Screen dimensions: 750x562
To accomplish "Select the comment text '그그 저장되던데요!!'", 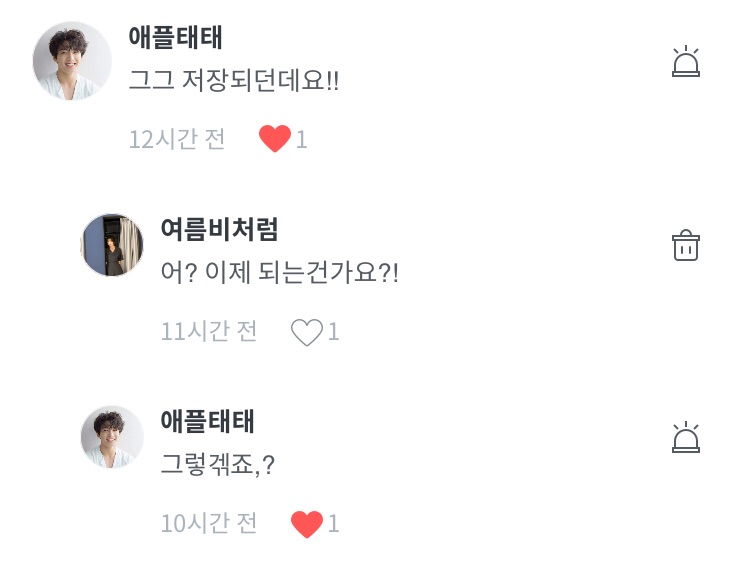I will click(x=234, y=82).
